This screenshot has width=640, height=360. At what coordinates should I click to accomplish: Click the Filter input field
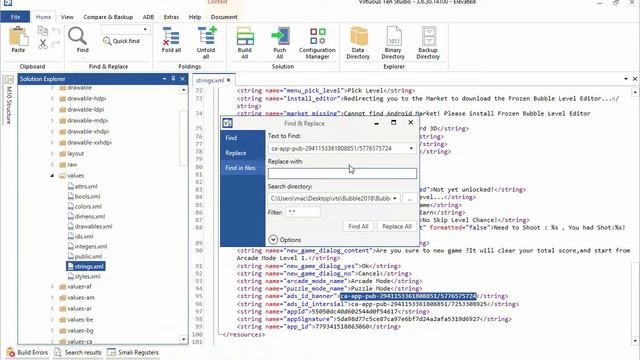[x=303, y=212]
